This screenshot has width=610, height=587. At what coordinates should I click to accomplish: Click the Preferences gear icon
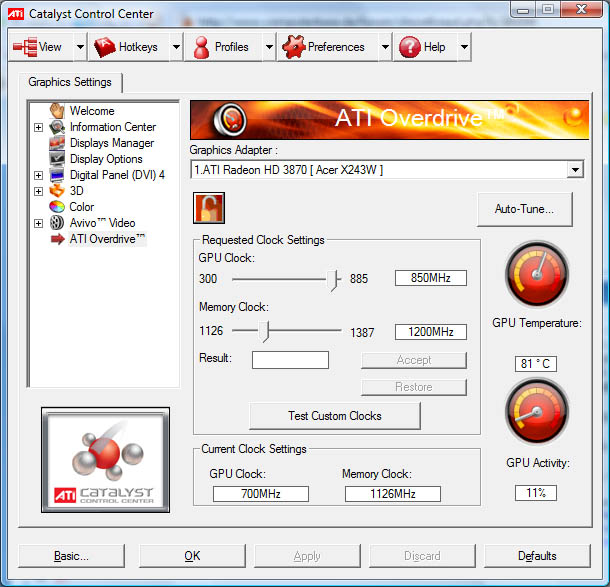[294, 47]
